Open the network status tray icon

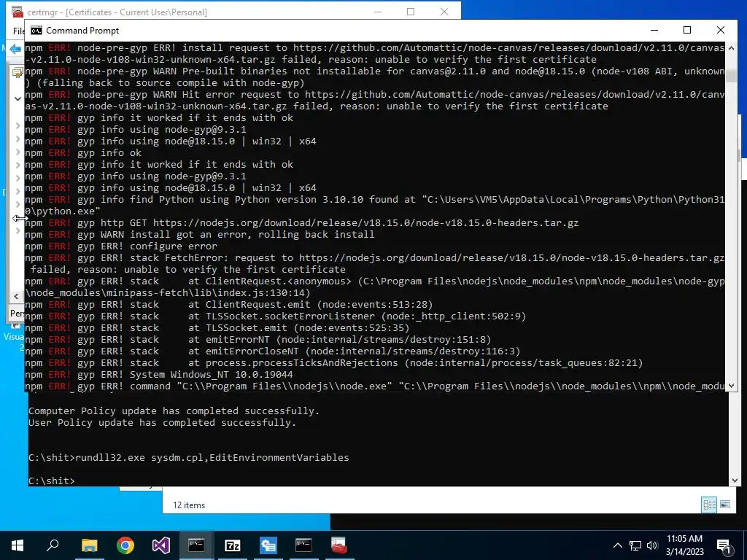point(635,545)
